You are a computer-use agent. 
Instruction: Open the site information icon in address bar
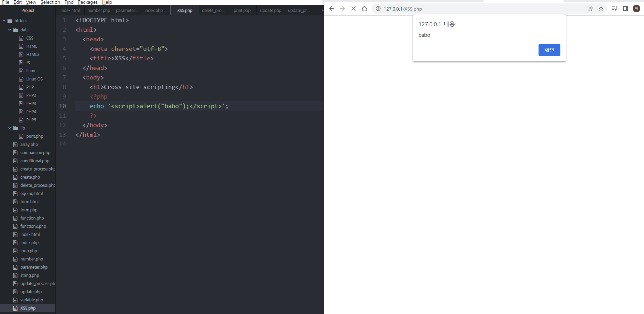pyautogui.click(x=378, y=9)
